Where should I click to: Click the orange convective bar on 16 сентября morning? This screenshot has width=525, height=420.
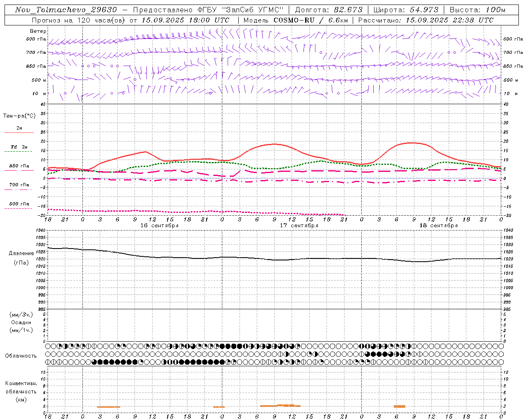pos(109,407)
